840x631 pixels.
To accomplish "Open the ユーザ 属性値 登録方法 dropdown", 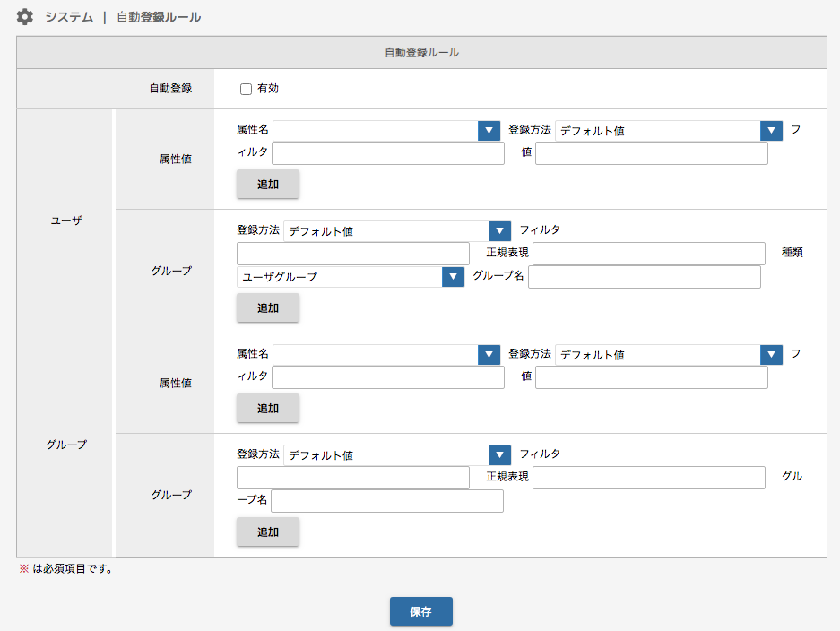I will tap(669, 131).
